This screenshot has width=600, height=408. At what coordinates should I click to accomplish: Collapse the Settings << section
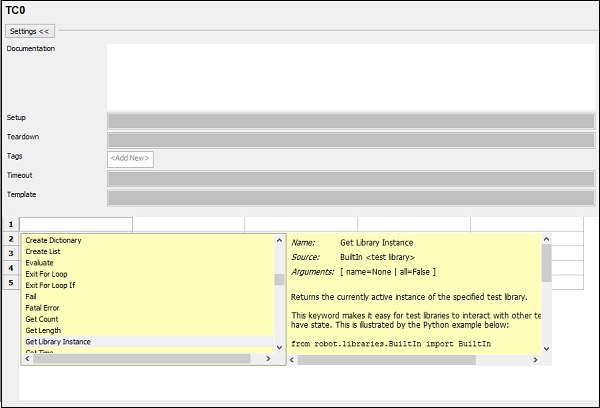(31, 31)
